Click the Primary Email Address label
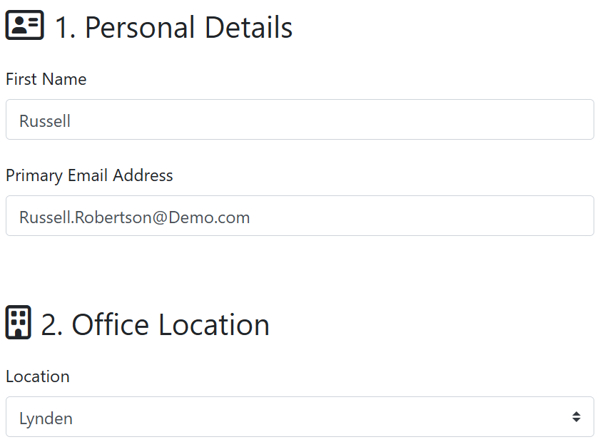 pos(89,175)
